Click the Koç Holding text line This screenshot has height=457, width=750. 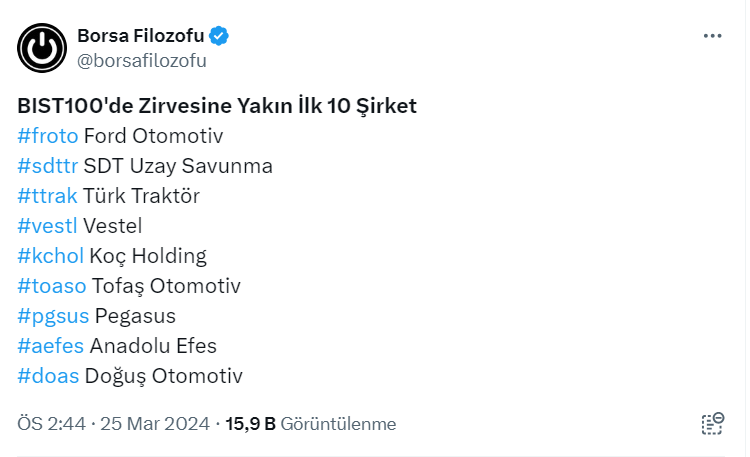[148, 256]
